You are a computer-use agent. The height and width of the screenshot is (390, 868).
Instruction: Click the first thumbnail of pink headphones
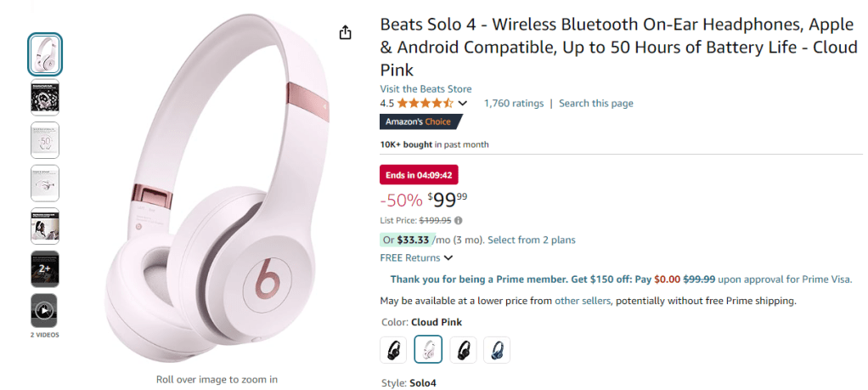[45, 54]
